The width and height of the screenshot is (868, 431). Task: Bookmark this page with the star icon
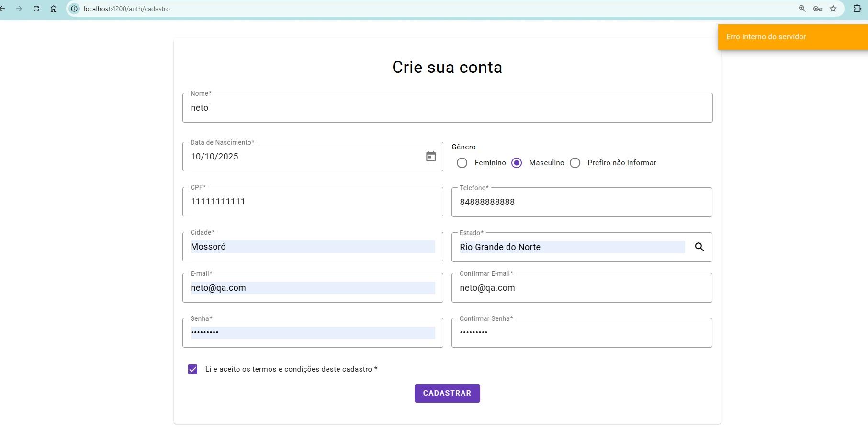(x=833, y=8)
